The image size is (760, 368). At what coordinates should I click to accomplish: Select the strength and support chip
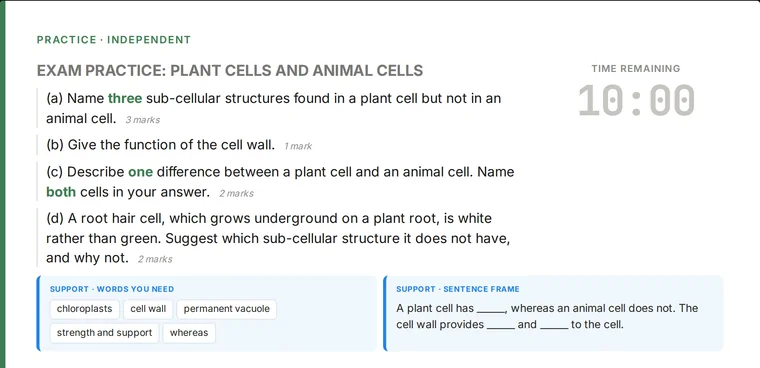point(104,333)
